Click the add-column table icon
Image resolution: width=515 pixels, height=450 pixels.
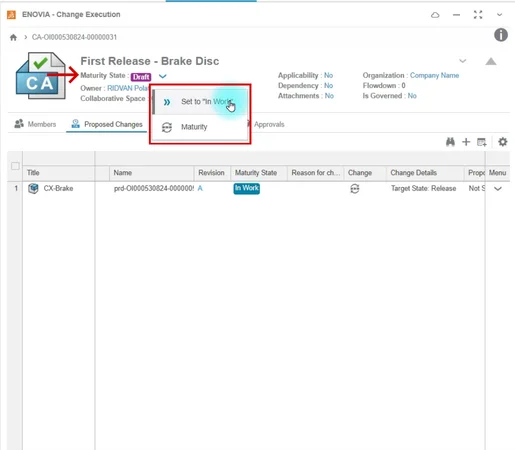point(482,142)
